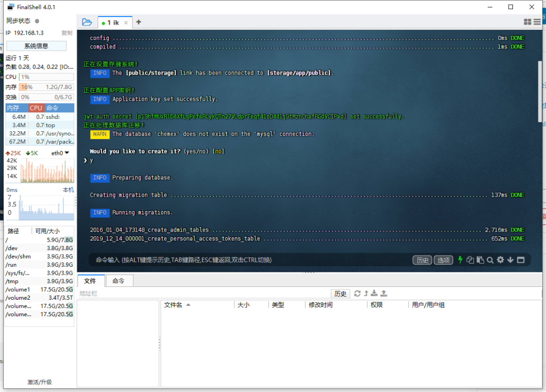Screen dimensions: 546x392
Task: Sort files by 文件名 column
Action: coord(197,305)
